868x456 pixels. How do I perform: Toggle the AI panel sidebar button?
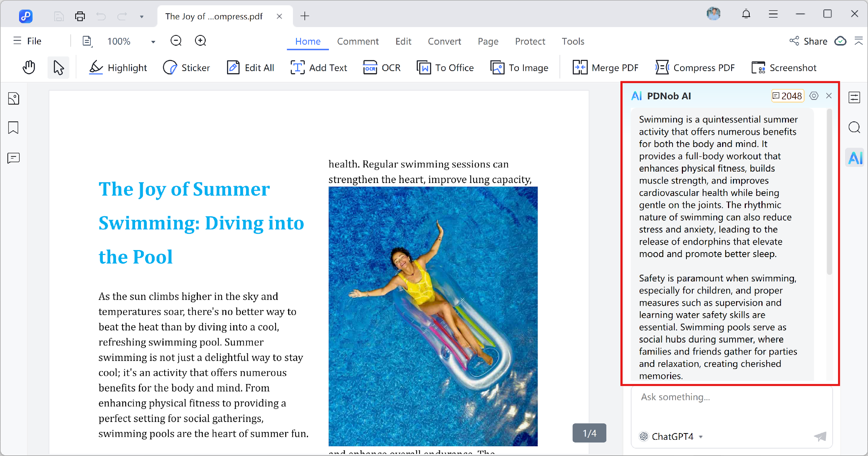[x=854, y=158]
